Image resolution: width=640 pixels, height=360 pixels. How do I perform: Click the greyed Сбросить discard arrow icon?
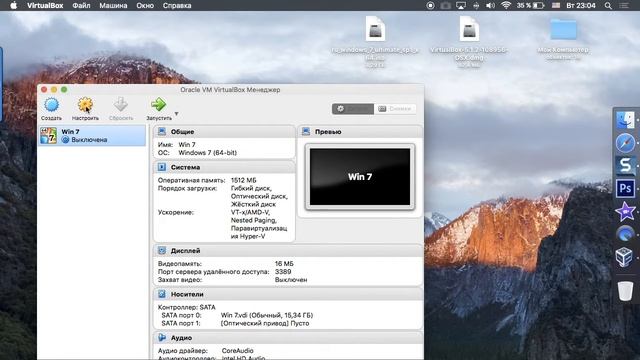121,104
